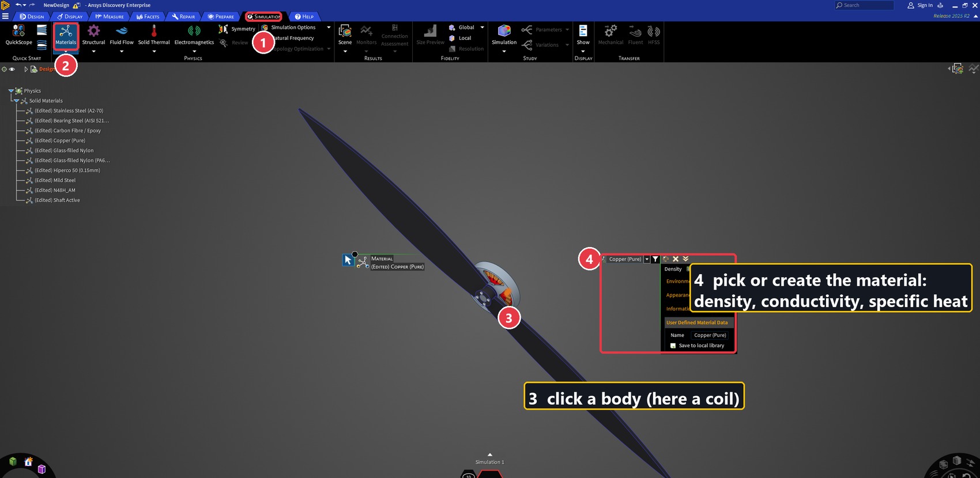Select (Edited) Shaft Active in tree

point(57,200)
